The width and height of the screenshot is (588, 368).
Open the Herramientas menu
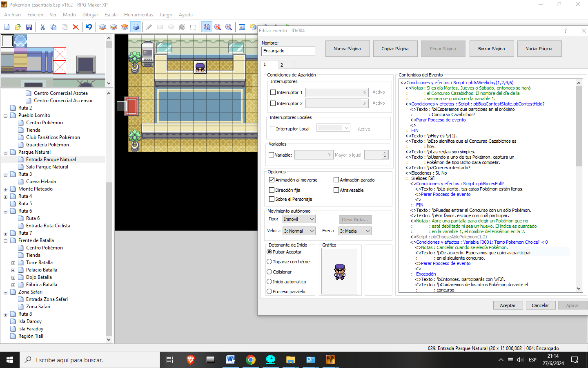click(138, 15)
